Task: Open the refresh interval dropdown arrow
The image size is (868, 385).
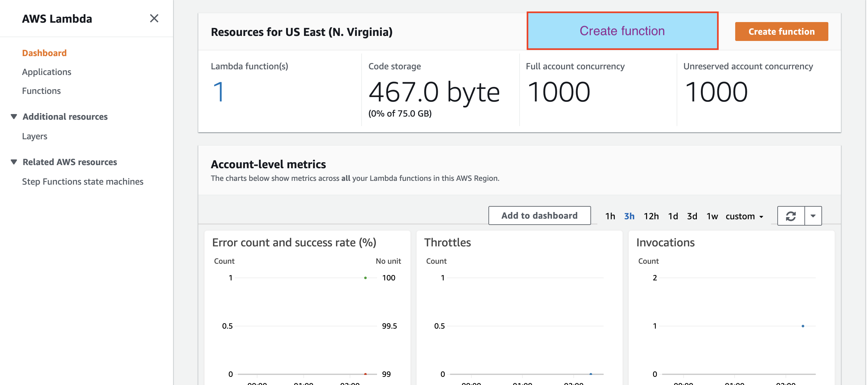Action: tap(813, 216)
